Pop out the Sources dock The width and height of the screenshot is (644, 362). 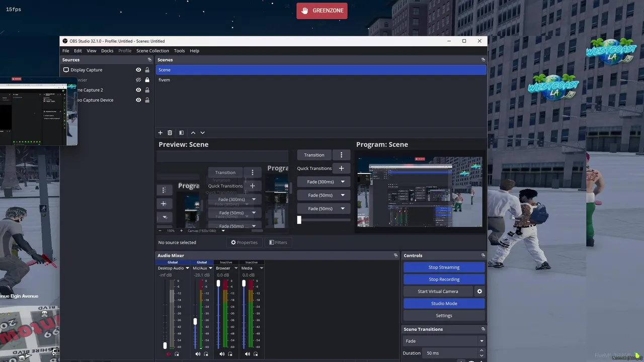[x=149, y=60]
